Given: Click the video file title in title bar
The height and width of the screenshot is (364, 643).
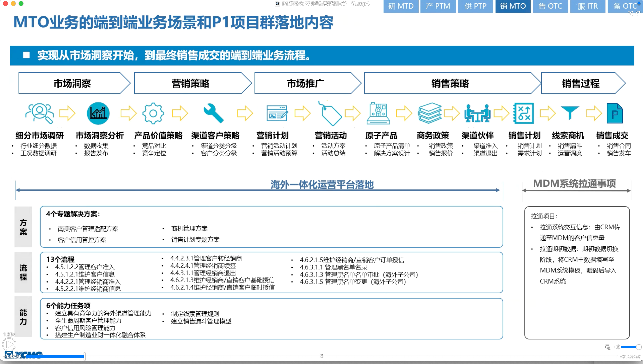Looking at the screenshot, I should 326,4.
